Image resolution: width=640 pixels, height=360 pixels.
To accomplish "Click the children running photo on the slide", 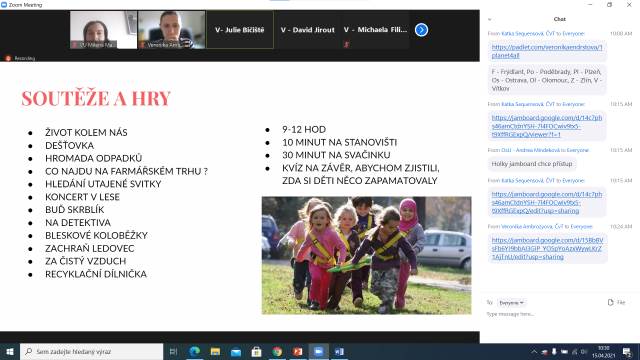I will point(366,256).
